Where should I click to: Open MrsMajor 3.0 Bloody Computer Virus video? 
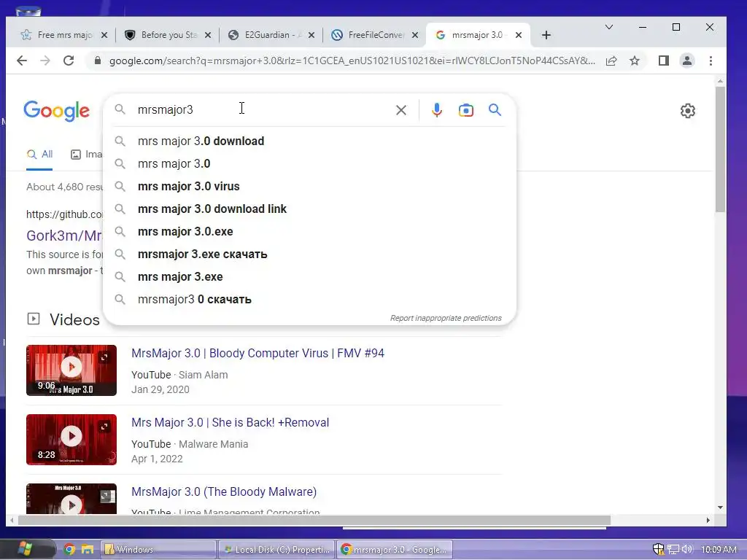coord(258,354)
